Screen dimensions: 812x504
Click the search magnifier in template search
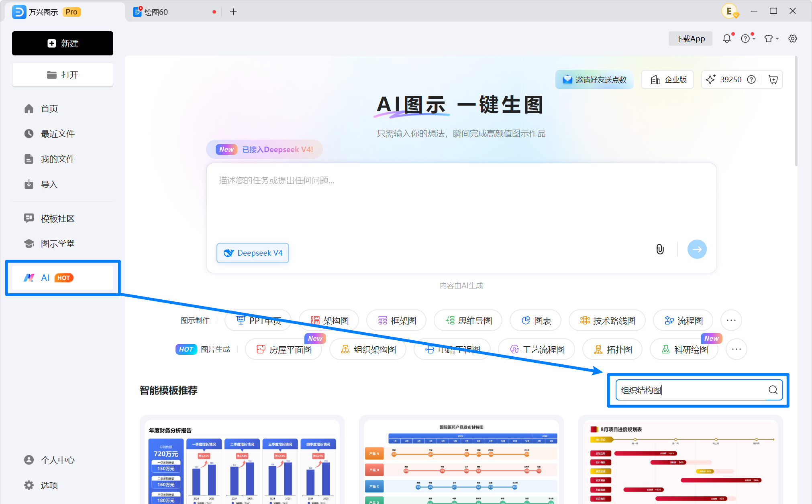(x=773, y=390)
